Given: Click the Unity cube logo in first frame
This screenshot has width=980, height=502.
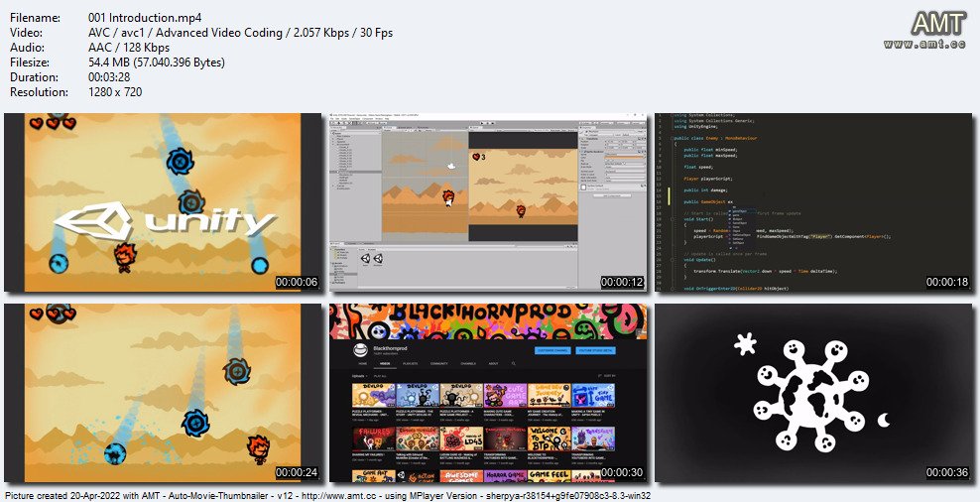Looking at the screenshot, I should (94, 222).
